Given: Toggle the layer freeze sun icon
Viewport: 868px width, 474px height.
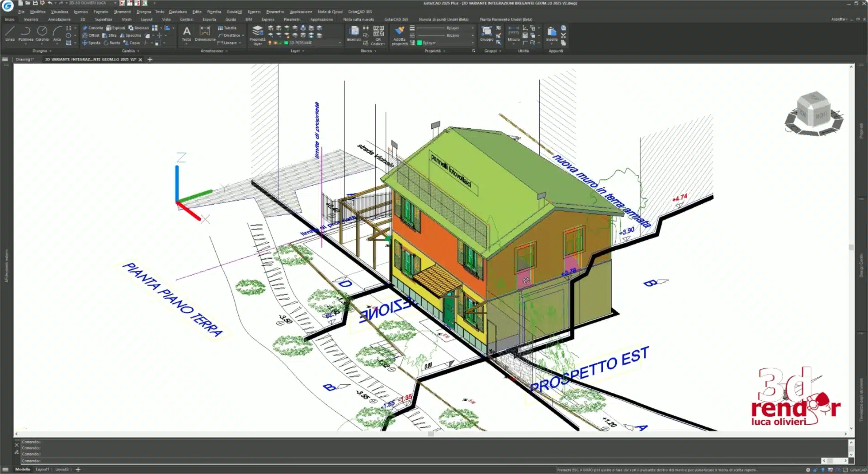Looking at the screenshot, I should click(x=275, y=43).
